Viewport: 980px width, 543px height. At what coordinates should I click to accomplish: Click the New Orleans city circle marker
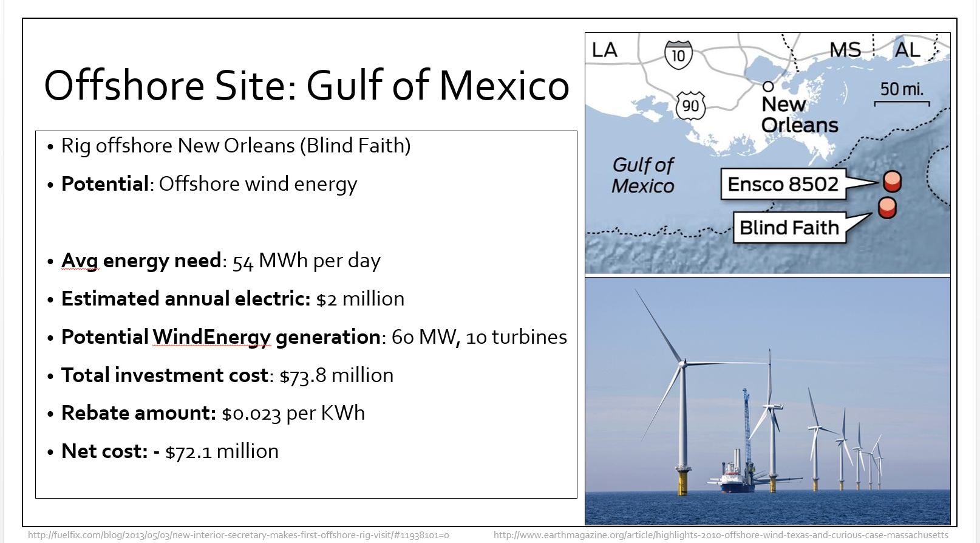click(768, 86)
